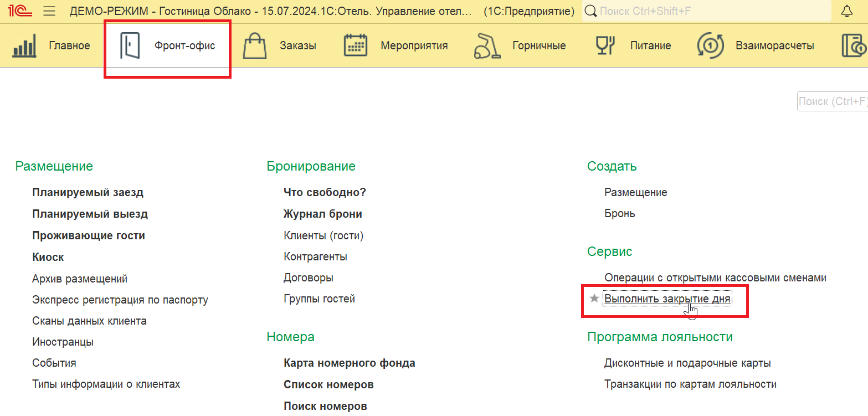This screenshot has height=416, width=868.
Task: Open Киоск
Action: pos(48,257)
